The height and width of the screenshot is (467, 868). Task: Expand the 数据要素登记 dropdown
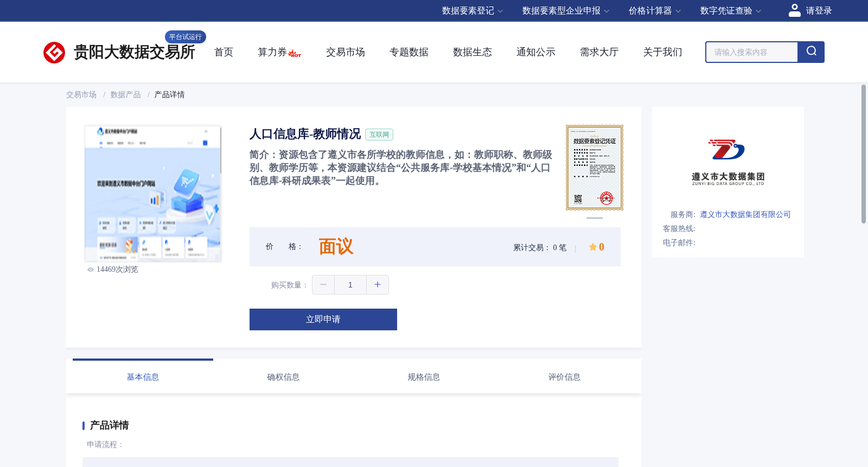[x=472, y=11]
